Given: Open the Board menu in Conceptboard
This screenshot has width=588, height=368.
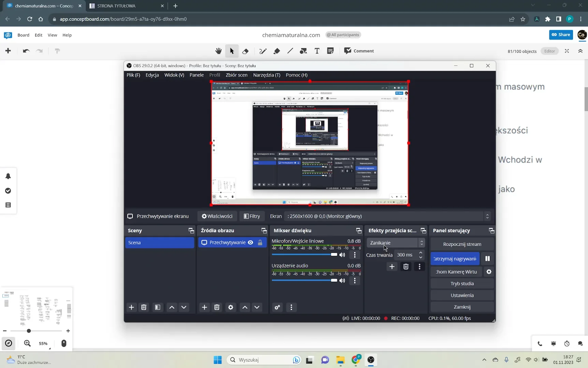Looking at the screenshot, I should click(23, 35).
